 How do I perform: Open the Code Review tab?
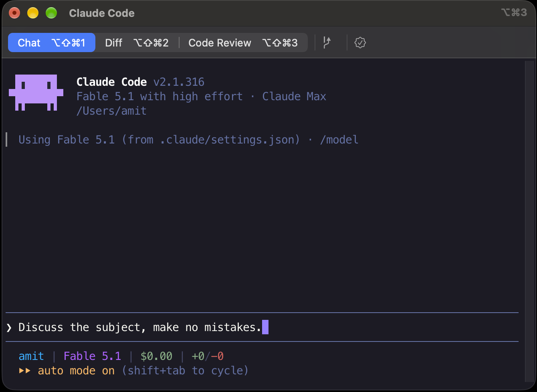tap(243, 42)
